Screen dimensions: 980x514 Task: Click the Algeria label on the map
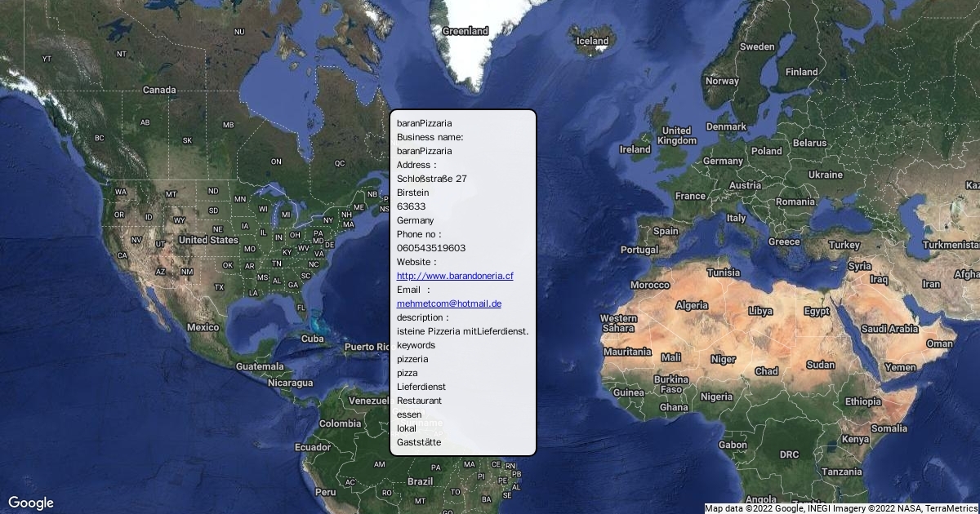692,305
